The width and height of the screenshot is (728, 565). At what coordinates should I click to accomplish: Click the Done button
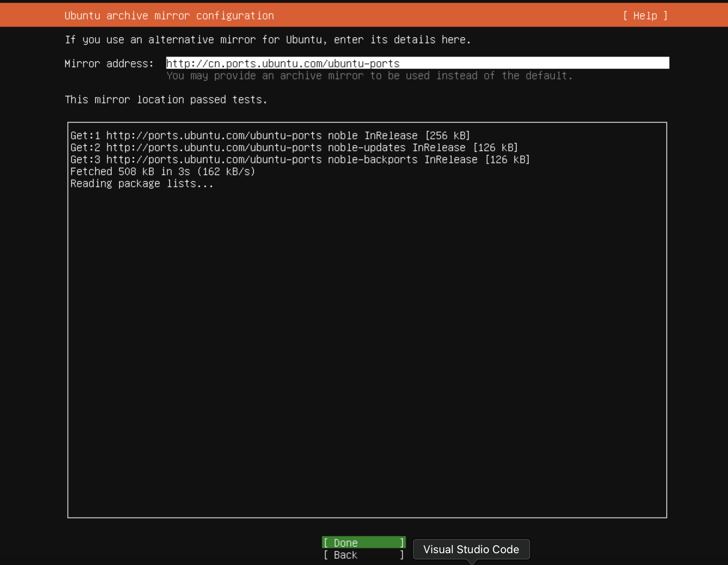tap(364, 543)
